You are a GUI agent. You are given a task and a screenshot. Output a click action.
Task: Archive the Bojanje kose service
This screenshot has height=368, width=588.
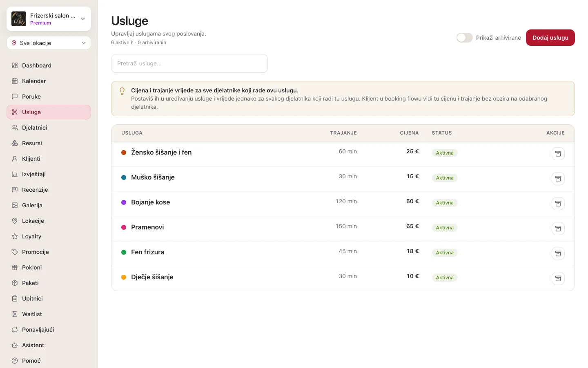tap(558, 204)
